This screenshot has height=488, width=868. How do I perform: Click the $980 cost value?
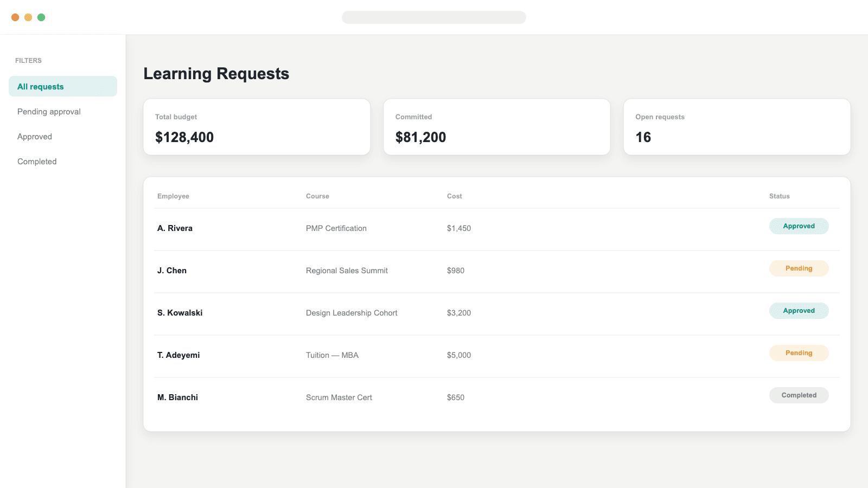456,271
